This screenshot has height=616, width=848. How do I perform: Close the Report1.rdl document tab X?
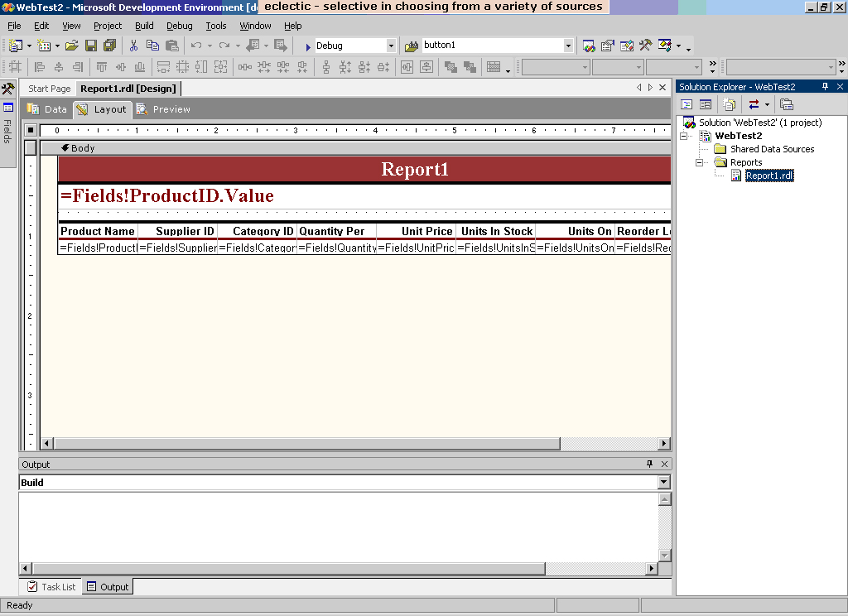click(x=662, y=88)
